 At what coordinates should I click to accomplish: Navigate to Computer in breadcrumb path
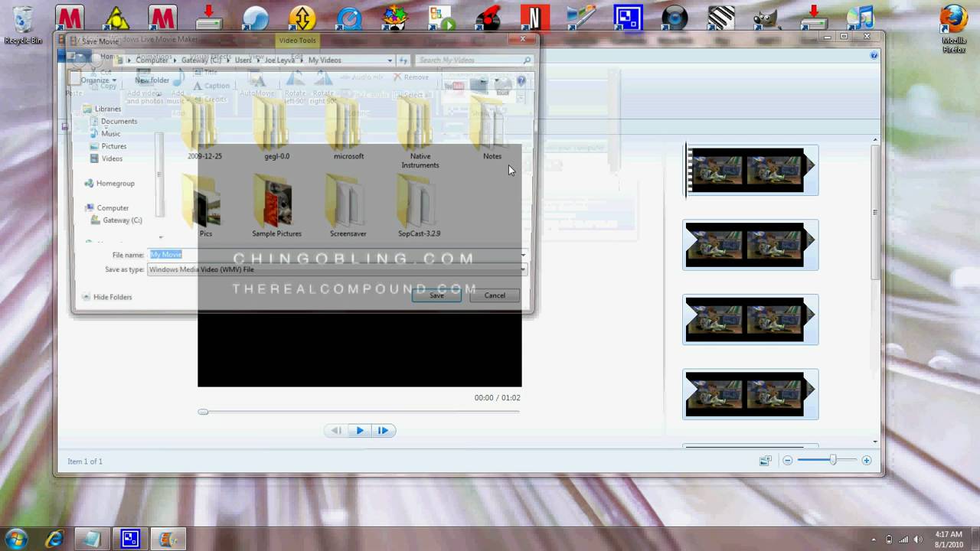(152, 60)
